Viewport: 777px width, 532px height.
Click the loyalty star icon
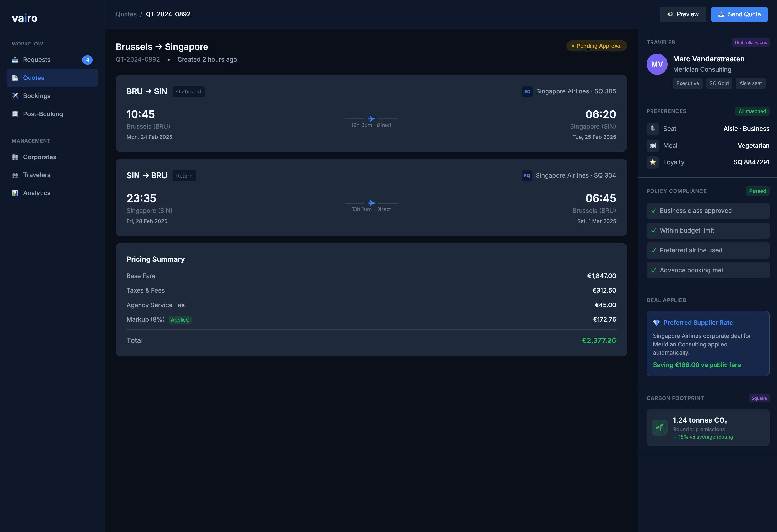653,162
